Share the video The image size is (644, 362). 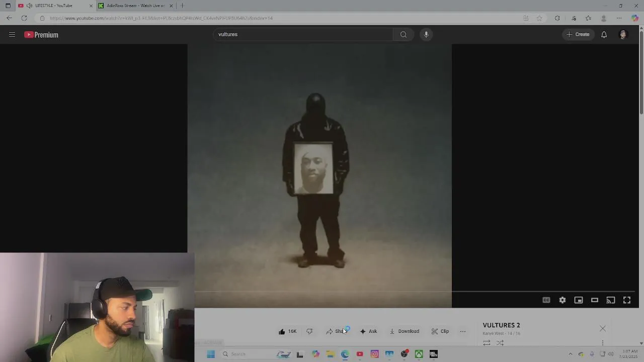pos(336,331)
